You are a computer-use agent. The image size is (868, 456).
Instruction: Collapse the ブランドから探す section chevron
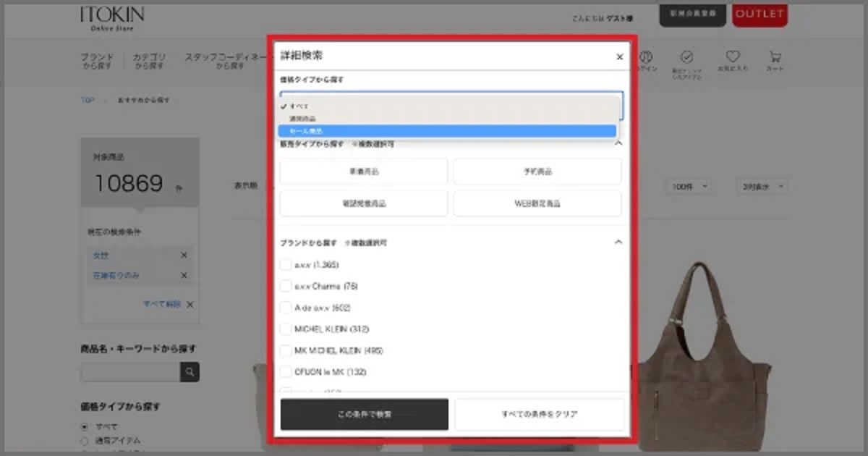[x=618, y=242]
